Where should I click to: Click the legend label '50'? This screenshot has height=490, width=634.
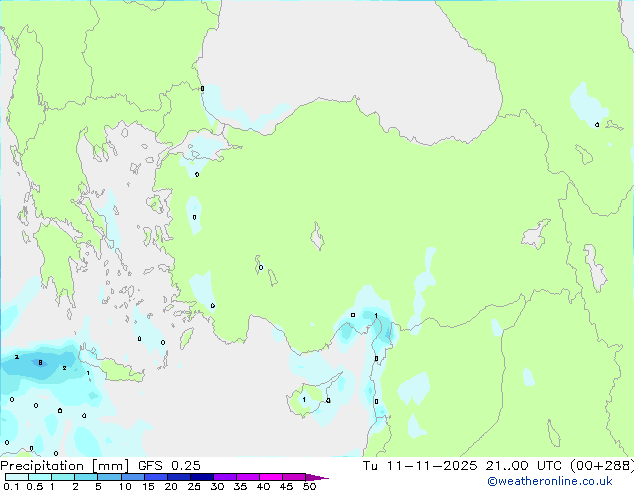309,486
